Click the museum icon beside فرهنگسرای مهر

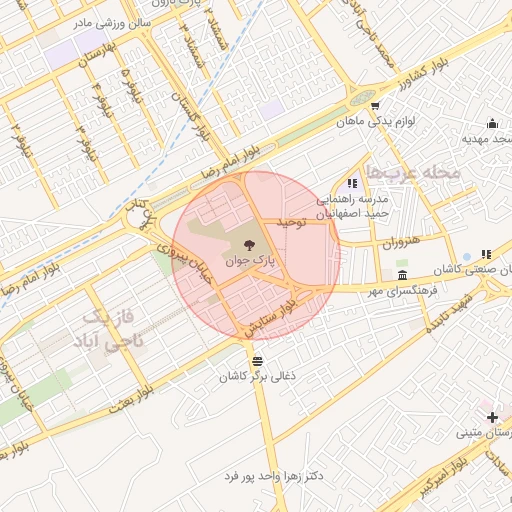tap(402, 275)
